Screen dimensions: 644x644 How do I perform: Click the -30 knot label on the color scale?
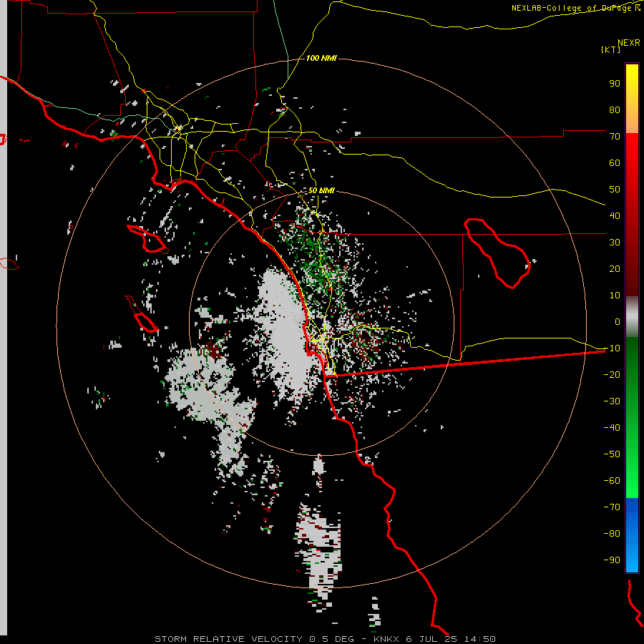point(612,401)
